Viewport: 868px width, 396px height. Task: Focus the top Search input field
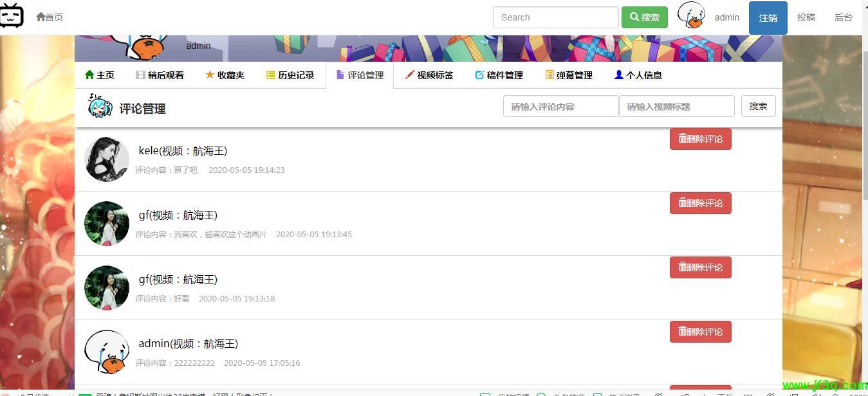click(x=555, y=17)
